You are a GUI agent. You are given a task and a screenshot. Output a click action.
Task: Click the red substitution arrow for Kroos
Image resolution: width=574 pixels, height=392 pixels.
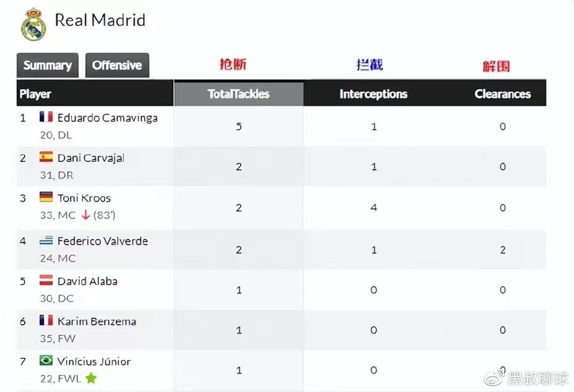tap(85, 215)
